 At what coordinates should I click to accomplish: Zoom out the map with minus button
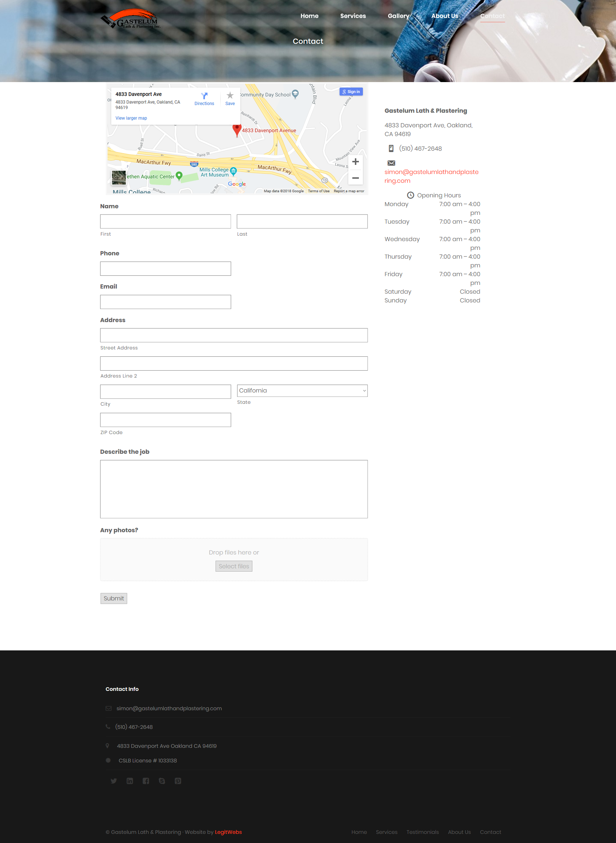pos(355,178)
